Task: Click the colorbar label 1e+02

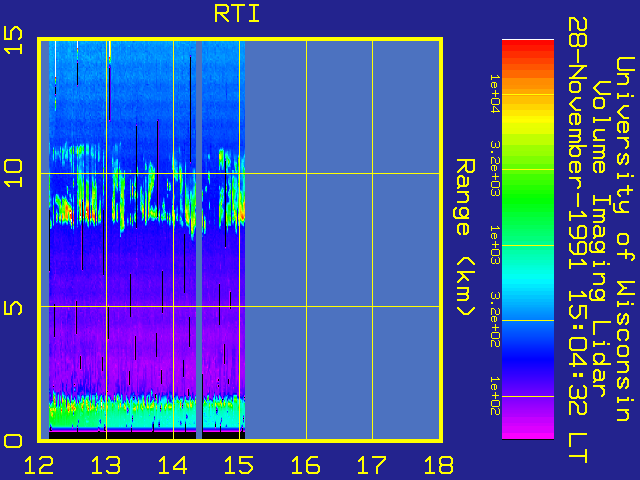Action: click(x=495, y=396)
